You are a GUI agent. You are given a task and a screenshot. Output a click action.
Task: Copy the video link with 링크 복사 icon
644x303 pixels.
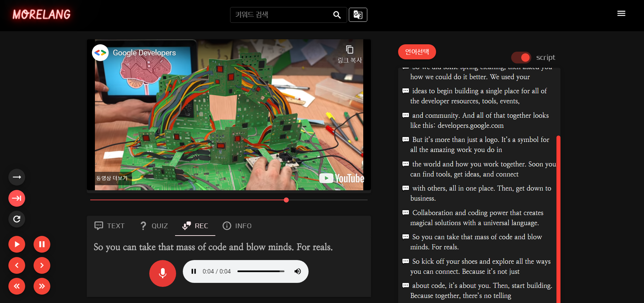pos(350,54)
